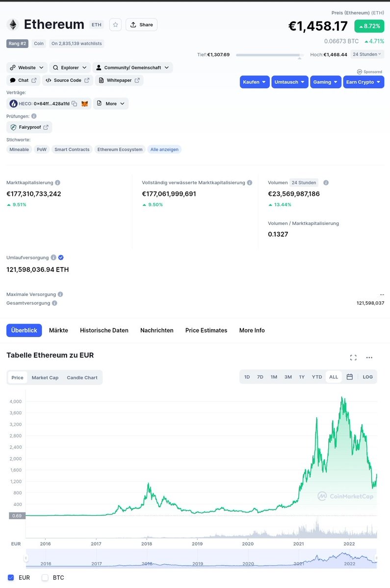This screenshot has width=390, height=588.
Task: Set chart range to 1M
Action: 274,377
